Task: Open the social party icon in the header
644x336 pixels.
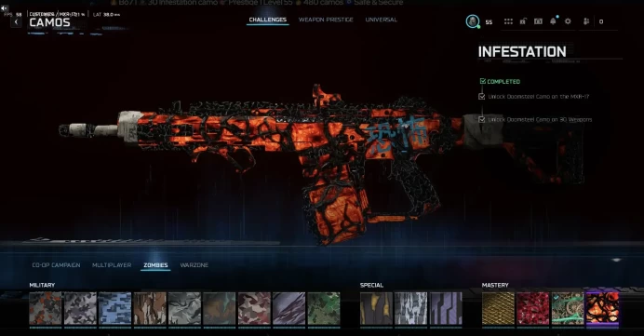Action: pyautogui.click(x=586, y=21)
